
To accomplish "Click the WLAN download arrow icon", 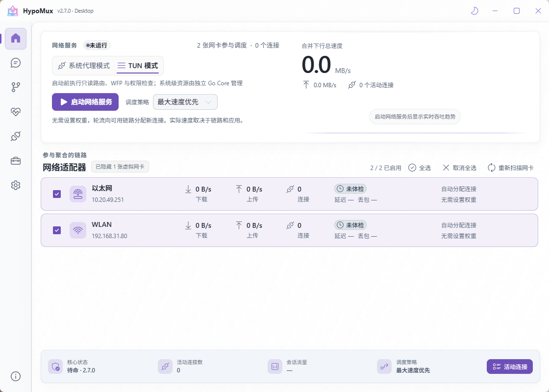I will (x=188, y=225).
